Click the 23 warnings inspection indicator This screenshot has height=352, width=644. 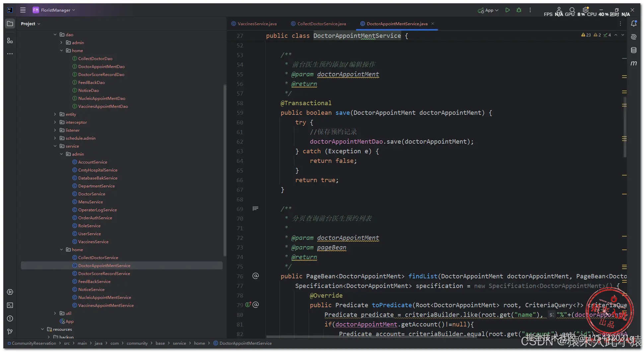[586, 35]
